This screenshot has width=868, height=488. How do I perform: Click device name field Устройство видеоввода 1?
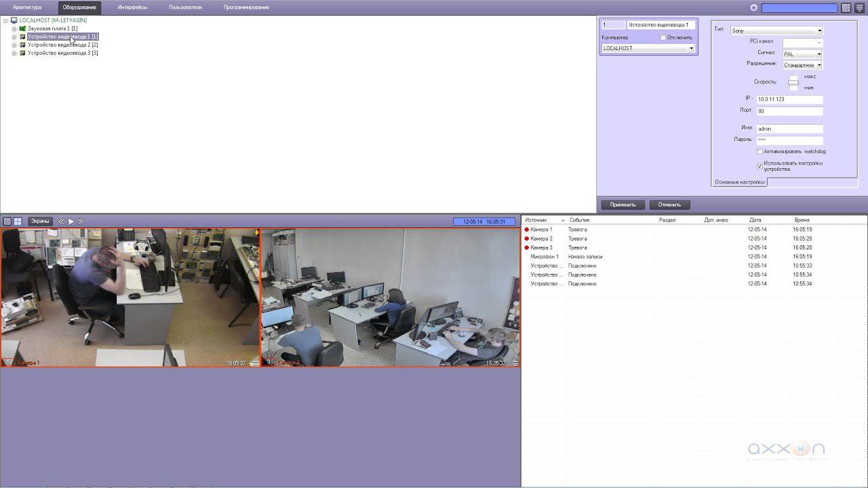(x=661, y=25)
